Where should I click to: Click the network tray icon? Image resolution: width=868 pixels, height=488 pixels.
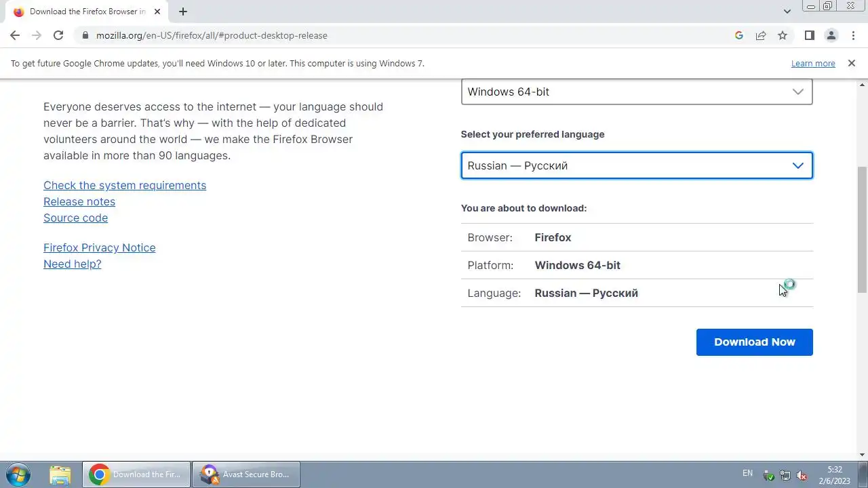(785, 475)
